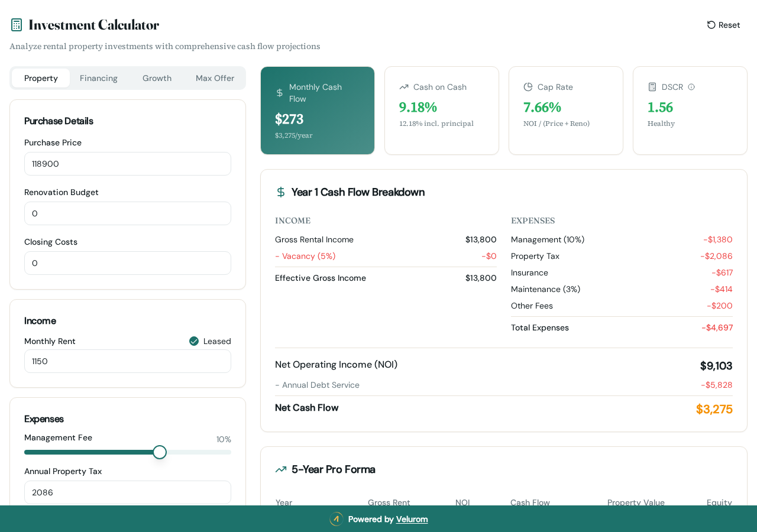Click the $9,103 NOI amount
Viewport: 757px width, 532px height.
pos(716,366)
